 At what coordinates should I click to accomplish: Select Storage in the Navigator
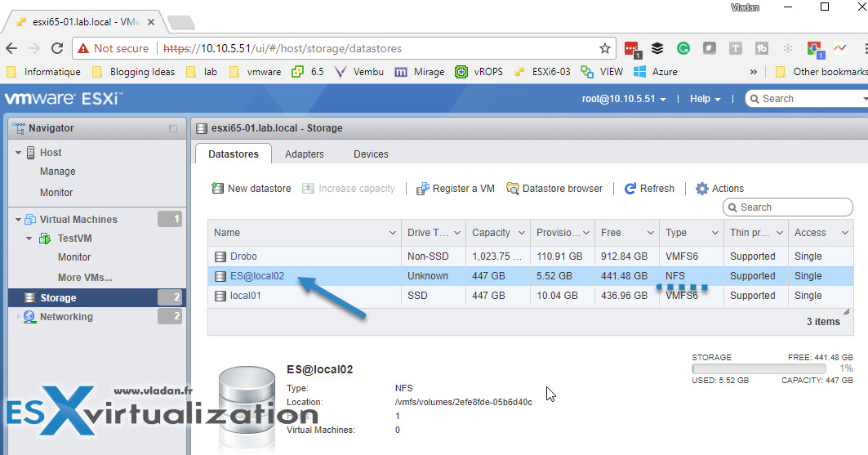click(97, 298)
